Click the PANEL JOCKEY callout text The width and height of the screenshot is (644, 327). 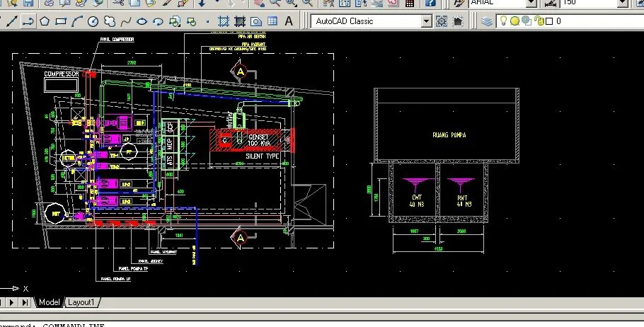[151, 261]
